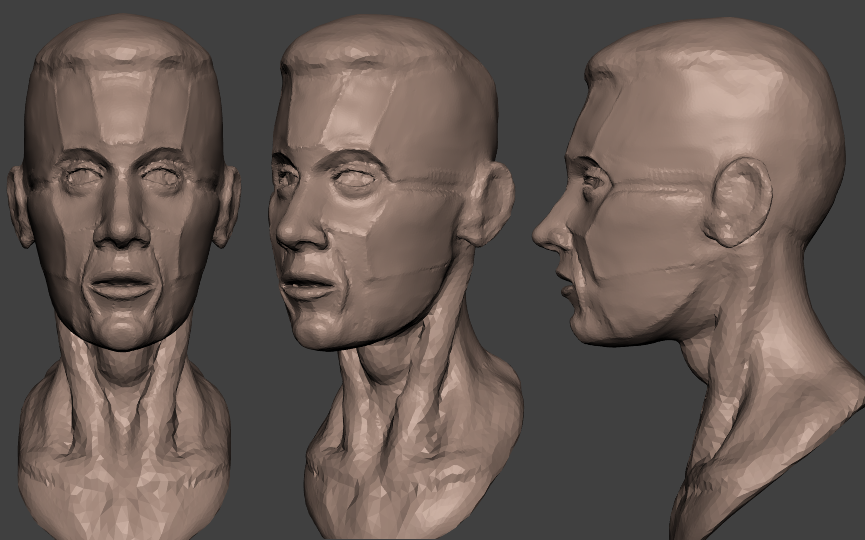Image resolution: width=865 pixels, height=540 pixels.
Task: Click the left eye of the front-view head
Action: pyautogui.click(x=78, y=180)
